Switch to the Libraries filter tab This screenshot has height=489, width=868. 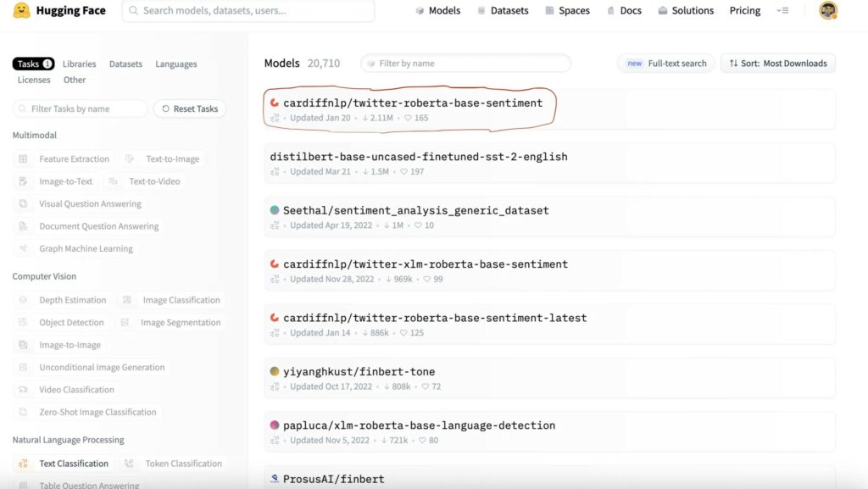click(79, 64)
